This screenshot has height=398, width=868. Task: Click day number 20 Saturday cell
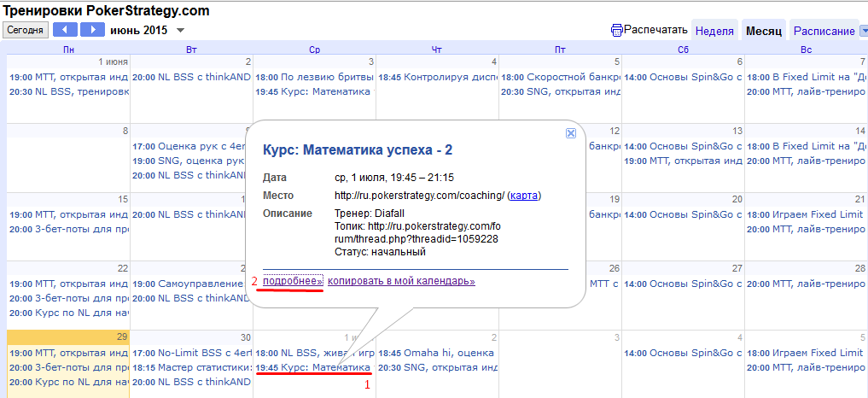(x=737, y=199)
